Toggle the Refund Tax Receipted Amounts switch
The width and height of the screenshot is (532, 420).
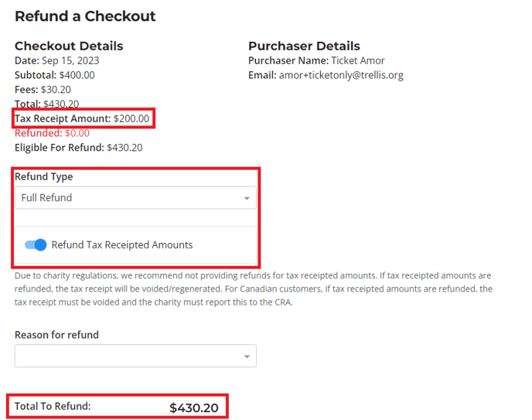36,245
